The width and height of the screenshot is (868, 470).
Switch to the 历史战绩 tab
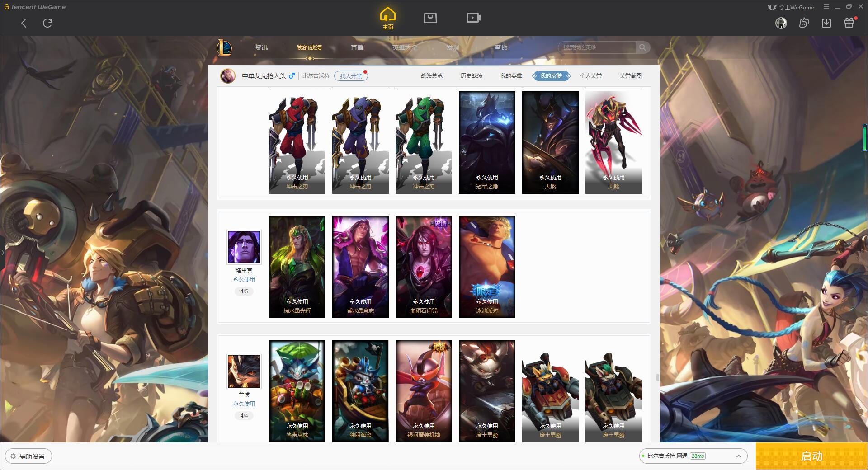point(472,76)
